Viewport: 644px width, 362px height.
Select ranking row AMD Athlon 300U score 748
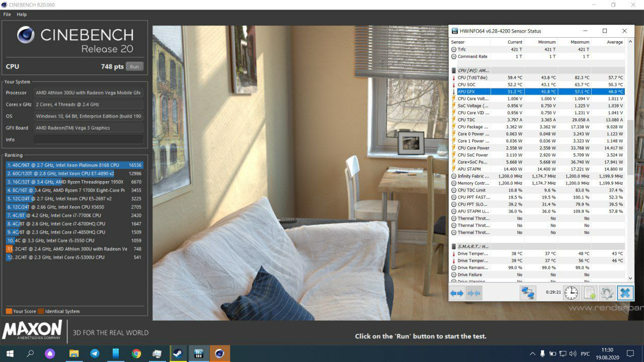point(74,249)
